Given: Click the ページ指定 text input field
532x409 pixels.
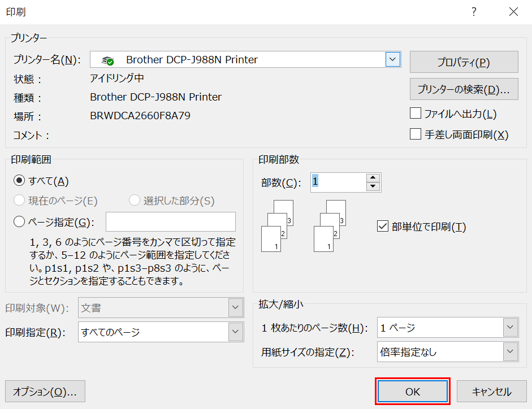Looking at the screenshot, I should [171, 222].
